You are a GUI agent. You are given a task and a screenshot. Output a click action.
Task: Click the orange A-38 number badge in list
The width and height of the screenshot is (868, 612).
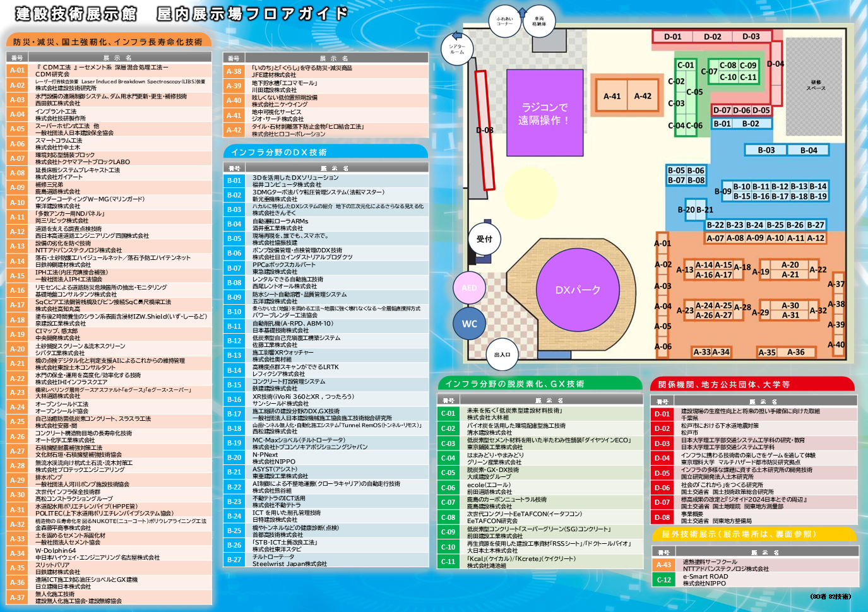pyautogui.click(x=234, y=71)
